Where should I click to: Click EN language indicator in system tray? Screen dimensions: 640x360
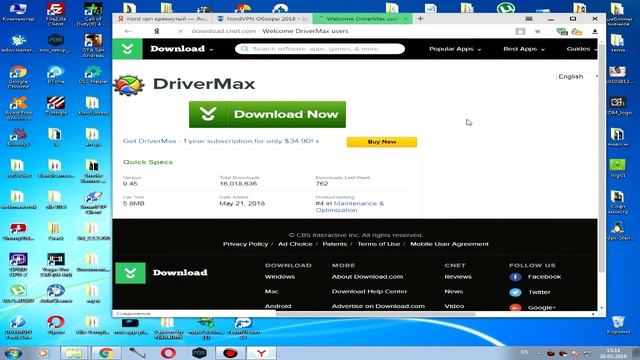[x=524, y=352]
